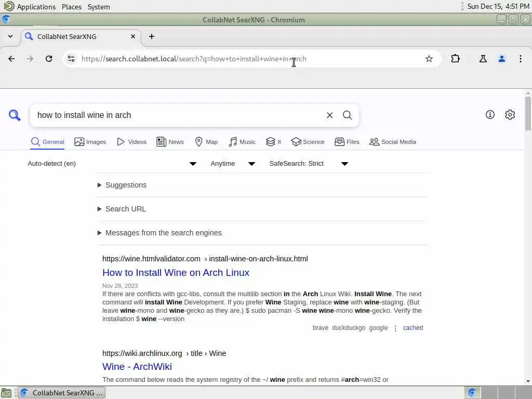Select CollabNet SearXNG taskbar window button

pos(62,393)
